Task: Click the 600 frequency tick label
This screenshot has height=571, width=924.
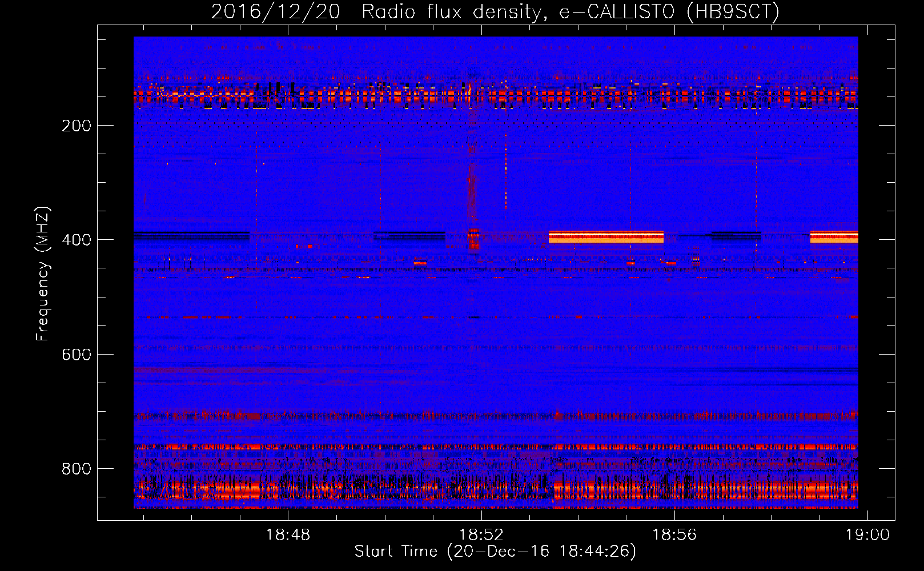Action: tap(77, 355)
